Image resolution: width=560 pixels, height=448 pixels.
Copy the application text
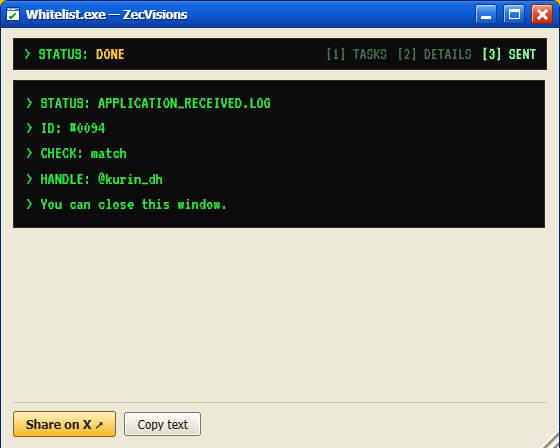(x=162, y=424)
